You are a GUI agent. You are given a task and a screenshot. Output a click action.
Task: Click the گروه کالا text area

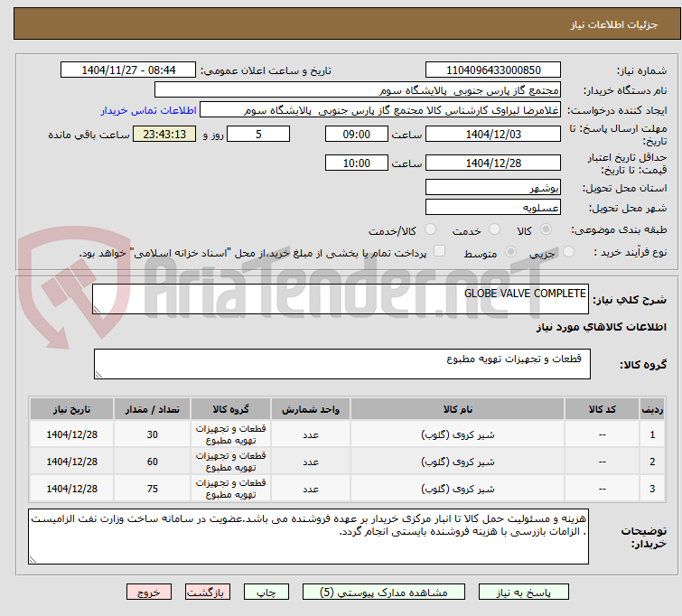point(341,364)
